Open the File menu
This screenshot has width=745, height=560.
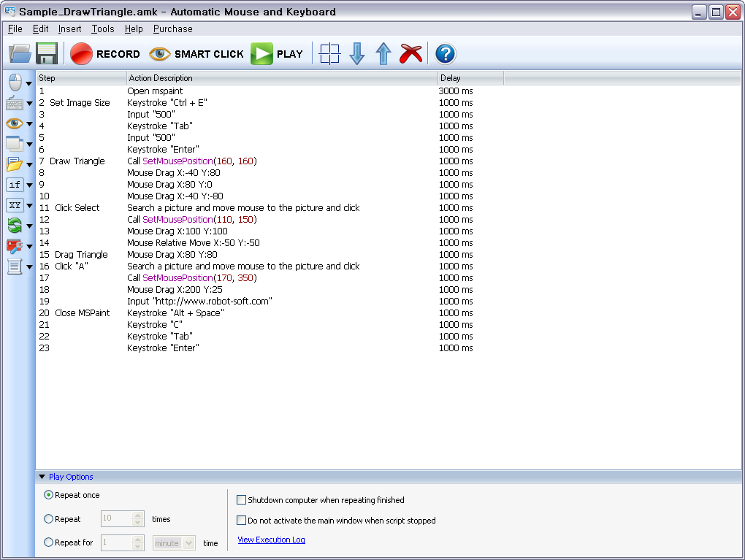point(15,29)
